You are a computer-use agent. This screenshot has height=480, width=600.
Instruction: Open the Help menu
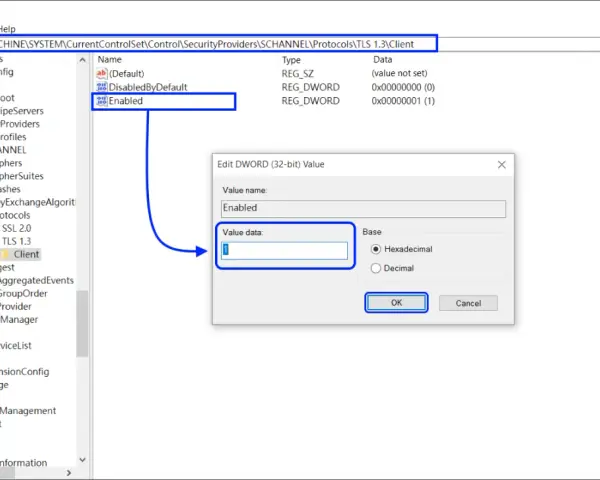[x=8, y=29]
